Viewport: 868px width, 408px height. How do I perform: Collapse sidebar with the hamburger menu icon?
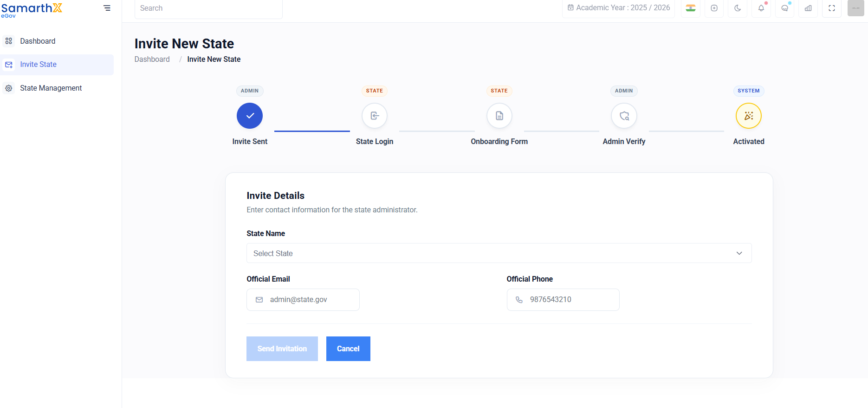tap(107, 8)
